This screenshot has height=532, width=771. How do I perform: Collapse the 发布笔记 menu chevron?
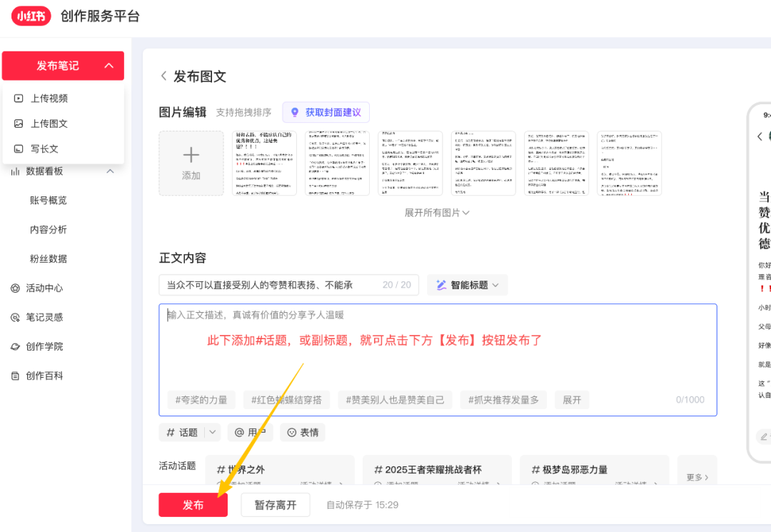coord(109,66)
